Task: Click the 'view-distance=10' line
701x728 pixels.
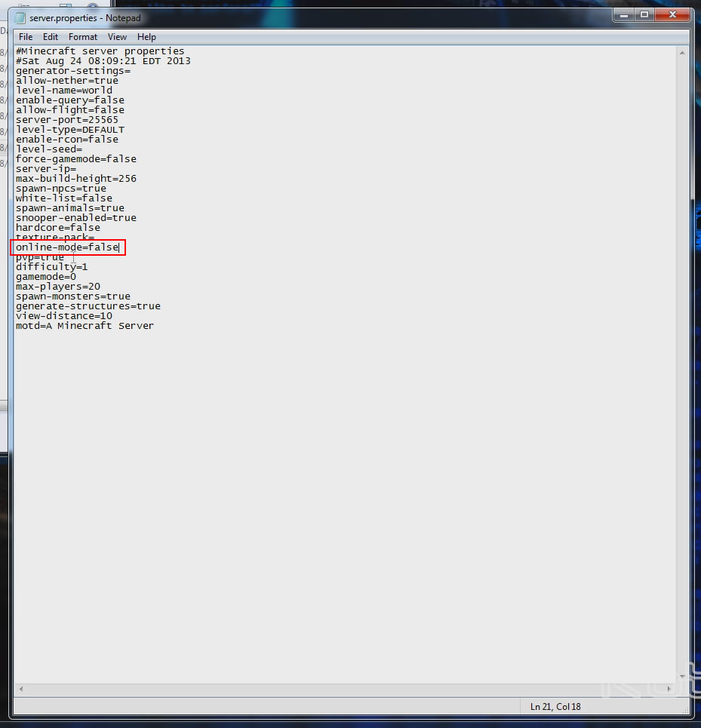Action: [x=64, y=315]
